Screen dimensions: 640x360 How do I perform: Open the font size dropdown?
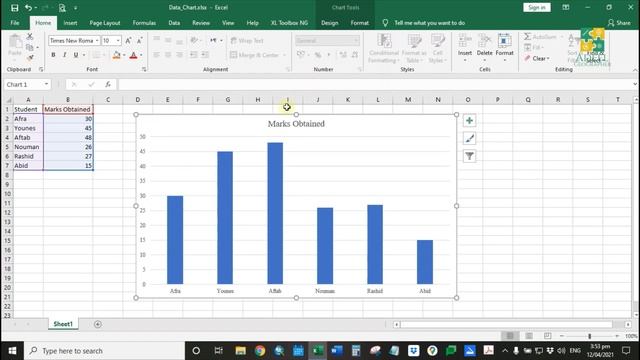[118, 40]
